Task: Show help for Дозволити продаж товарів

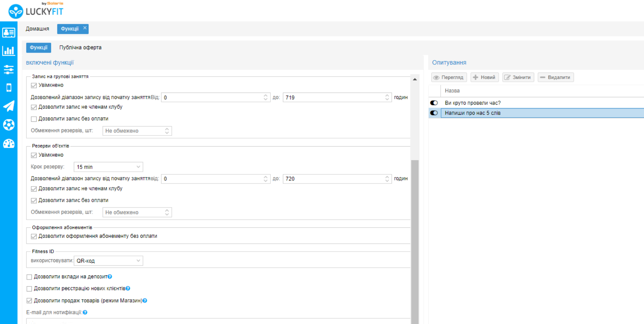Action: 145,301
